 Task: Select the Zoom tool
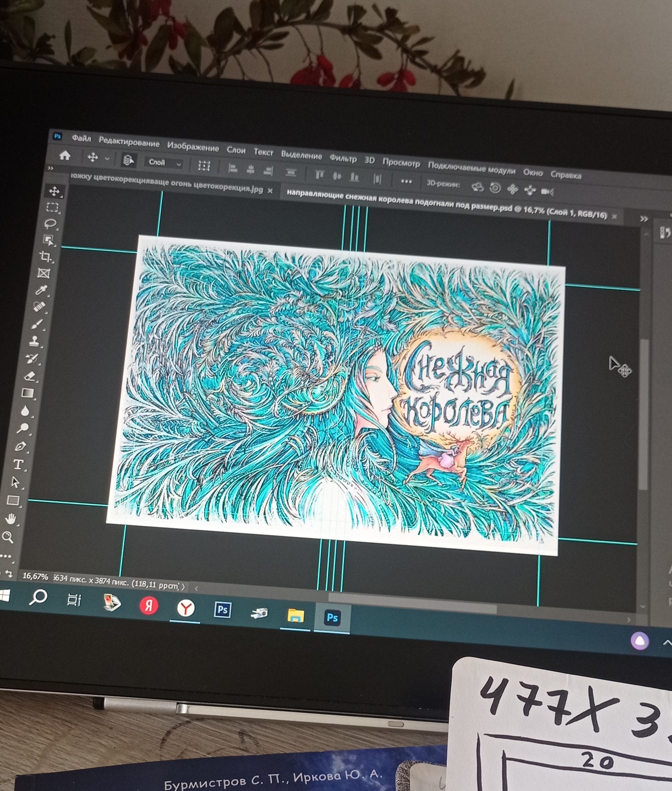point(8,537)
